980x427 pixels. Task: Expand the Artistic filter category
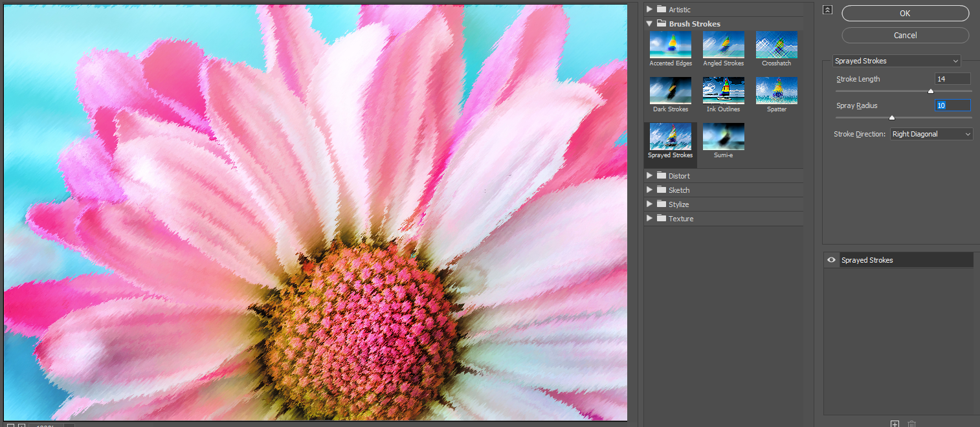649,10
